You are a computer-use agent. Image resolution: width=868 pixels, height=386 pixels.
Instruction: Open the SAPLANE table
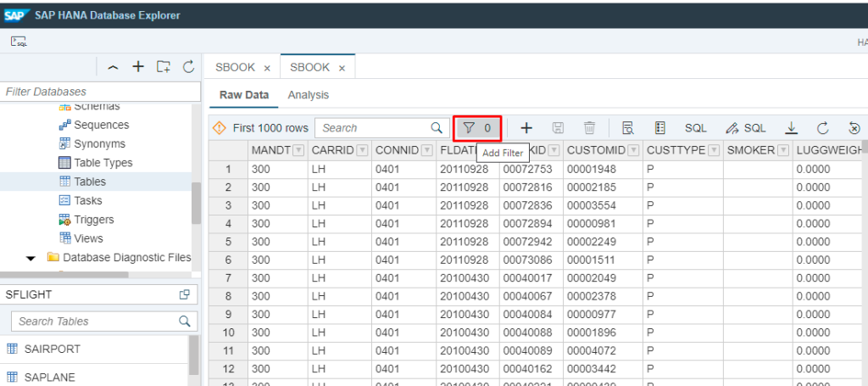(x=50, y=378)
